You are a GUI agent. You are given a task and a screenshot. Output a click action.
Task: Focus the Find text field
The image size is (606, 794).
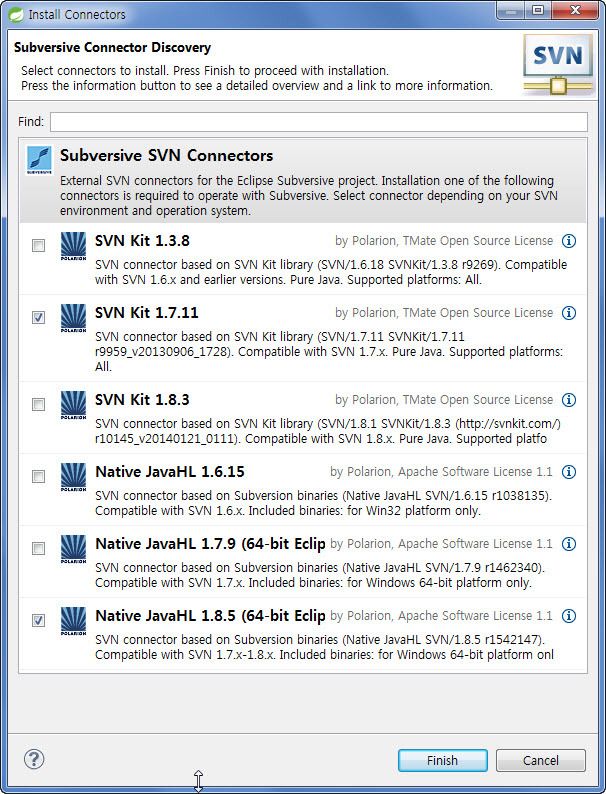319,122
